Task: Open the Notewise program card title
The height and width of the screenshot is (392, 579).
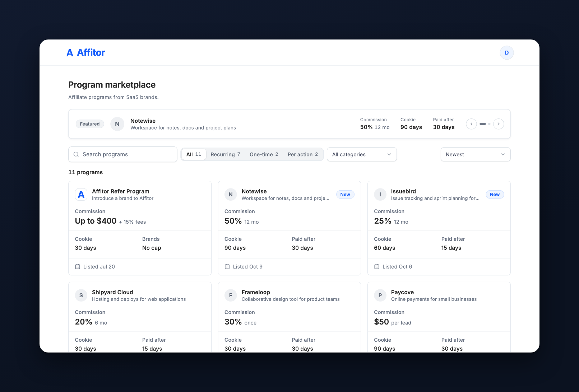Action: click(254, 191)
